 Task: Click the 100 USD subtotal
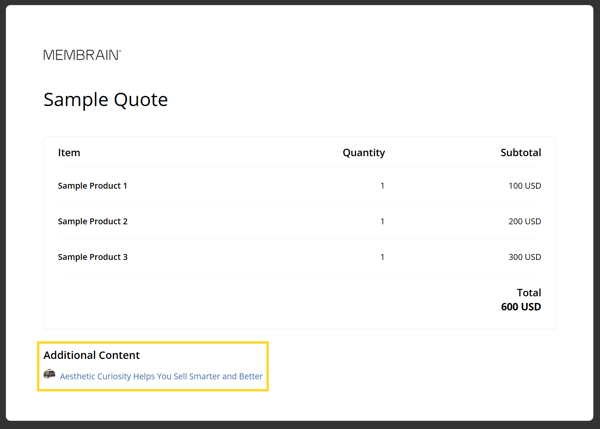tap(524, 186)
